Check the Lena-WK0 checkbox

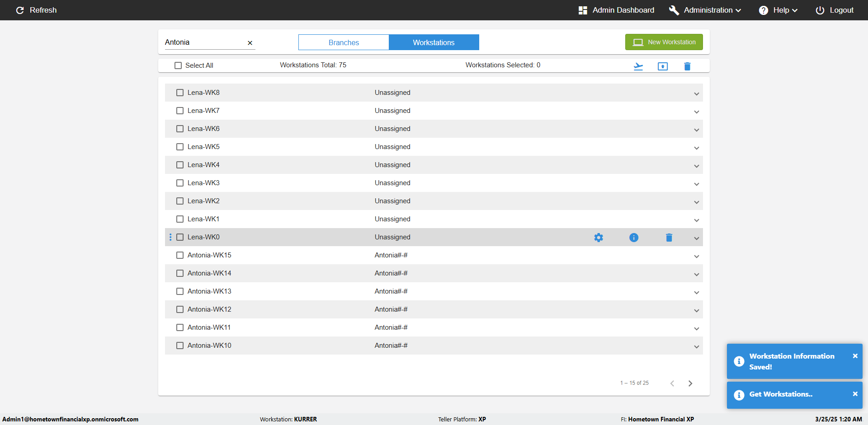(180, 237)
